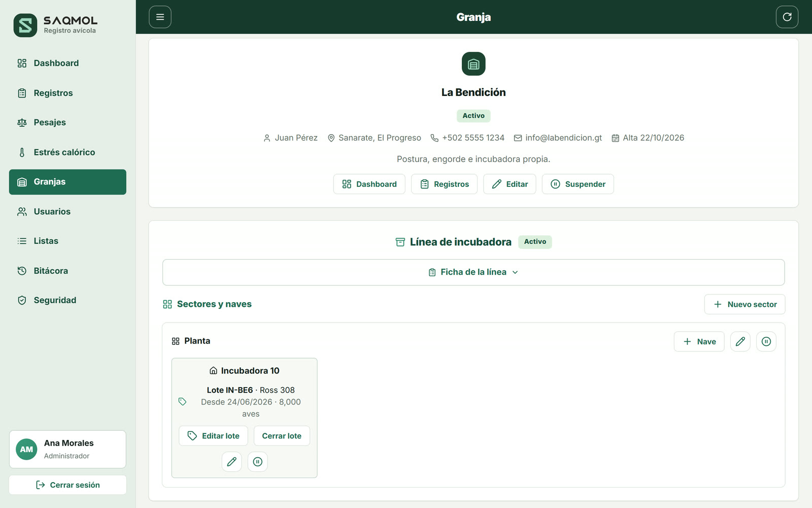812x508 pixels.
Task: Click the Activo badge under La Bendición
Action: (473, 116)
